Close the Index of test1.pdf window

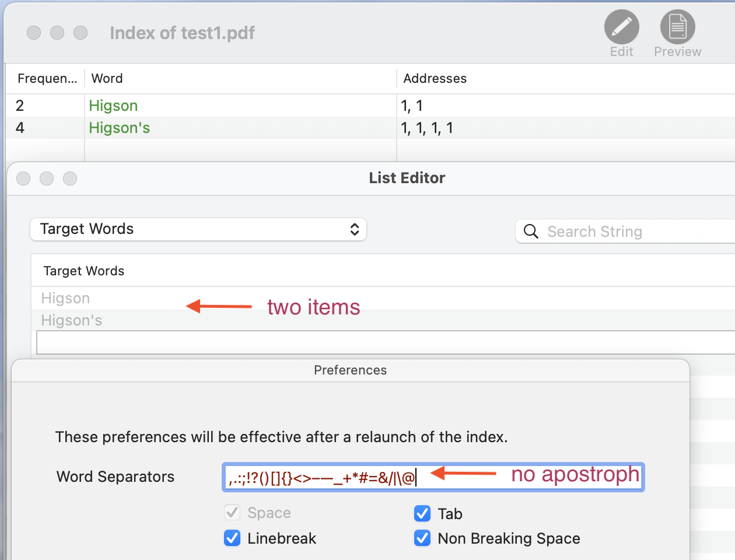(x=34, y=33)
